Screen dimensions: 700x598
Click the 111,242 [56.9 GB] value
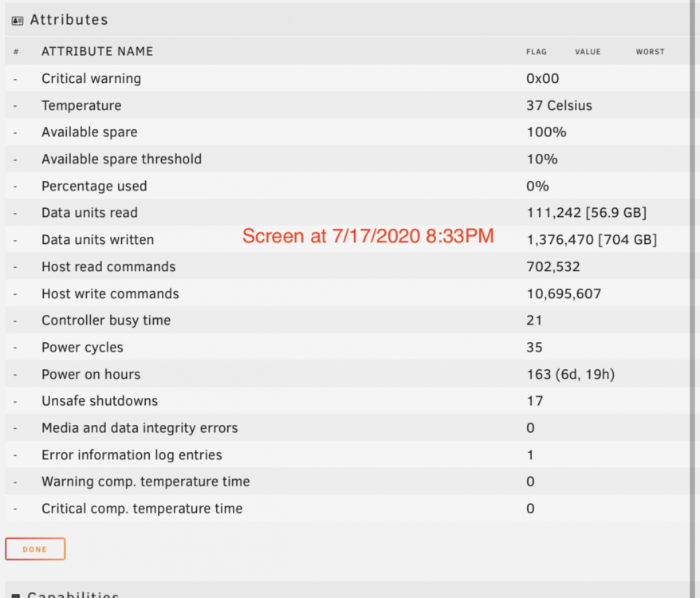587,213
